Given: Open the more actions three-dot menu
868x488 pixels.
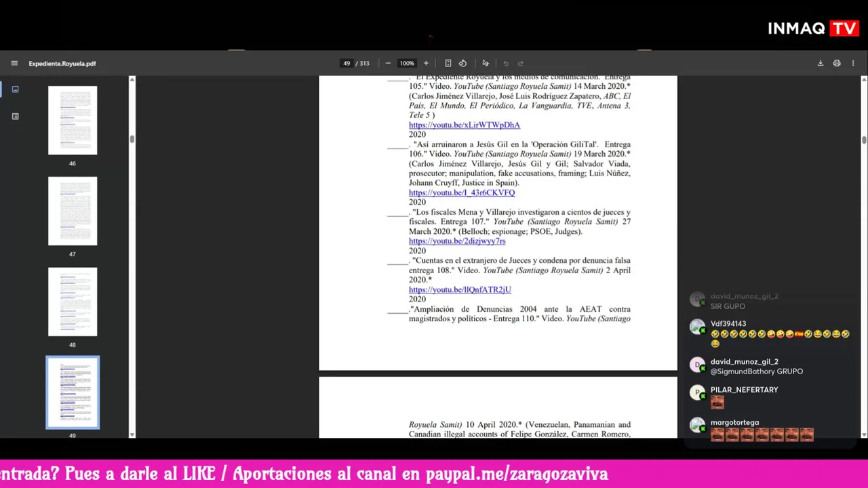Looking at the screenshot, I should (x=853, y=63).
